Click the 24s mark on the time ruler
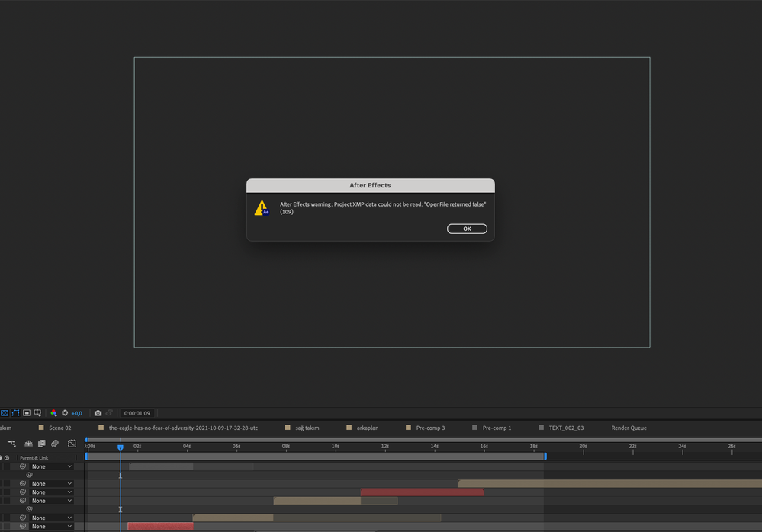 (x=683, y=446)
